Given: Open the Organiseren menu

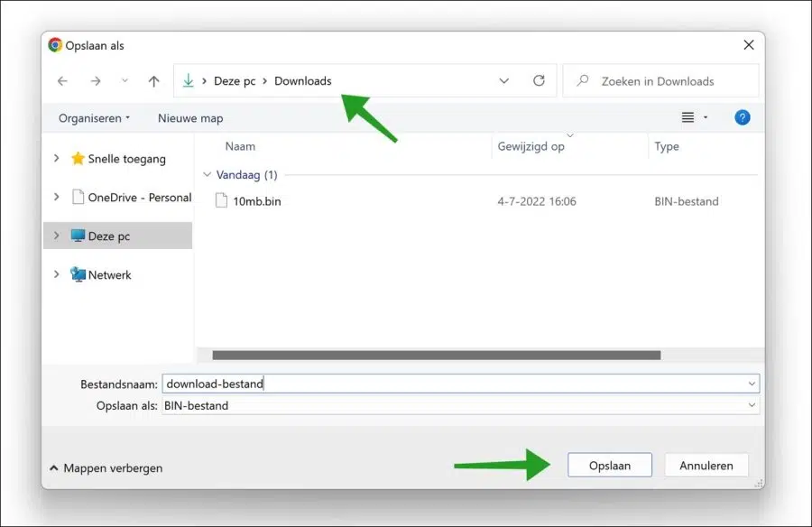Looking at the screenshot, I should (94, 118).
